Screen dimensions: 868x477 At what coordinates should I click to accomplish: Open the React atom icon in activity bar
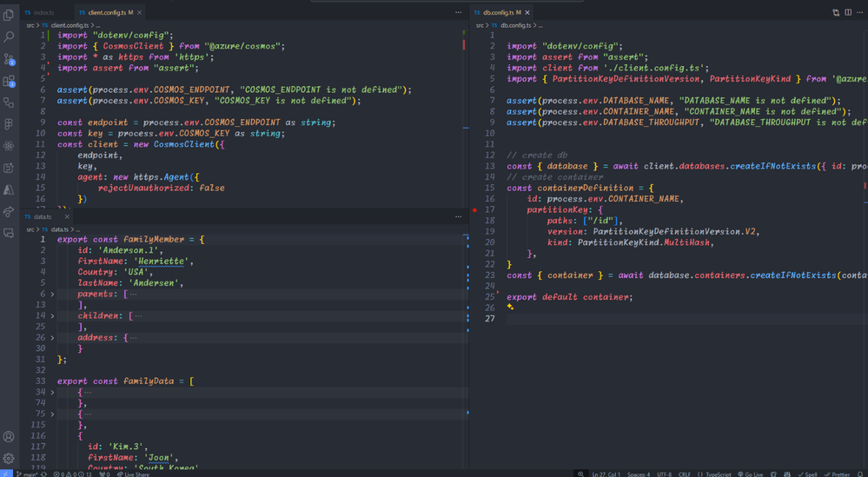pyautogui.click(x=9, y=146)
